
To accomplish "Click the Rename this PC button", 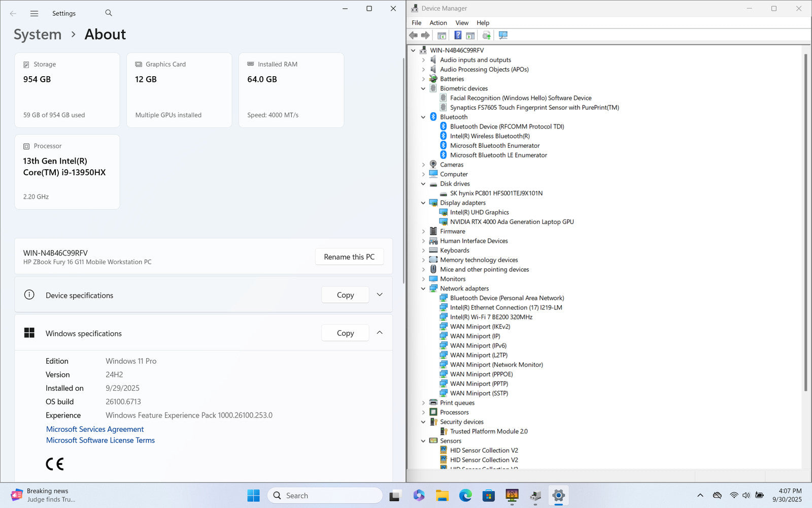I will 349,257.
